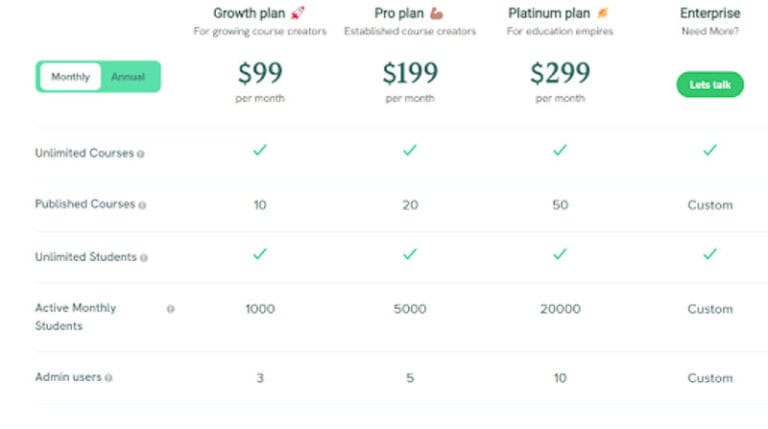
Task: Switch billing to Annual
Action: 128,77
